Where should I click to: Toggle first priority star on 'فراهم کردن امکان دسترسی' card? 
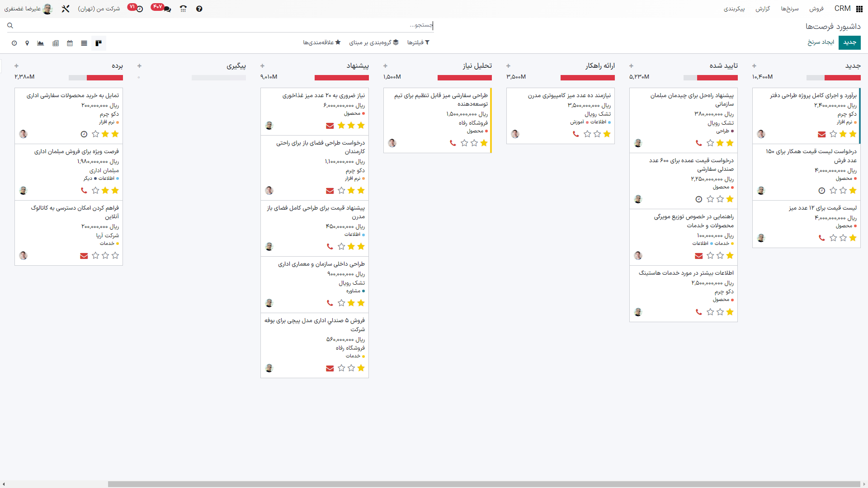[115, 256]
